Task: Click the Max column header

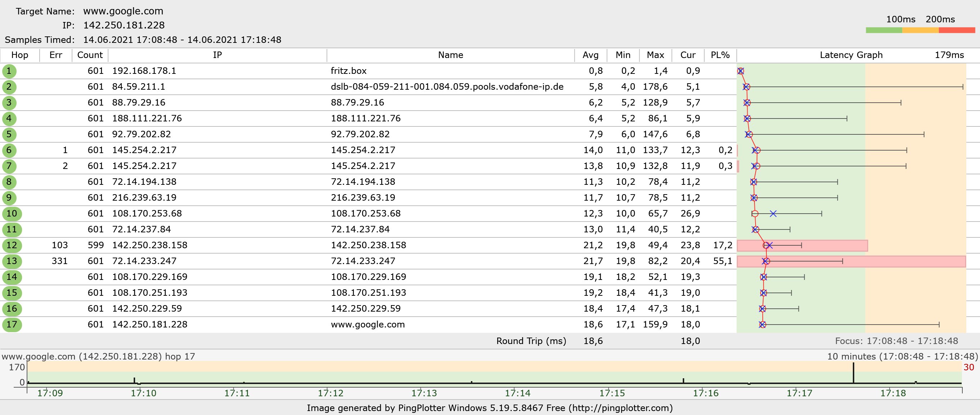Action: pyautogui.click(x=655, y=55)
